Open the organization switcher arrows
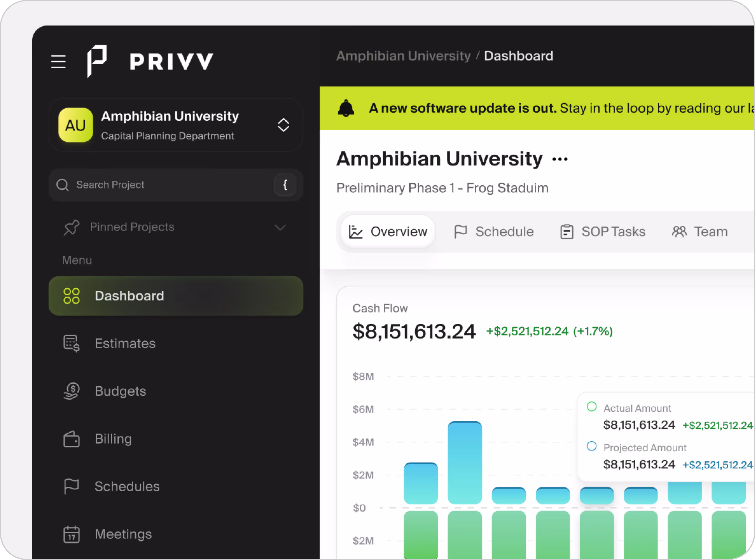The height and width of the screenshot is (560, 755). click(x=283, y=125)
